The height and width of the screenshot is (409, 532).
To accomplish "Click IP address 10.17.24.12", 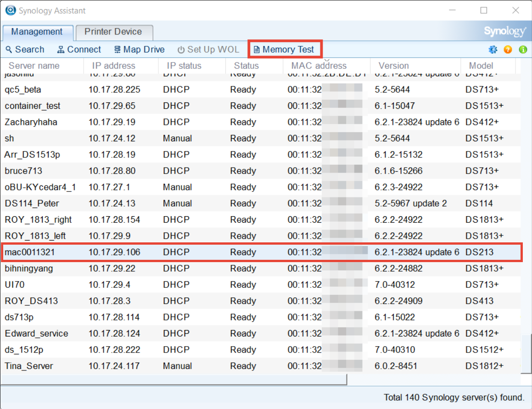I will click(x=112, y=139).
